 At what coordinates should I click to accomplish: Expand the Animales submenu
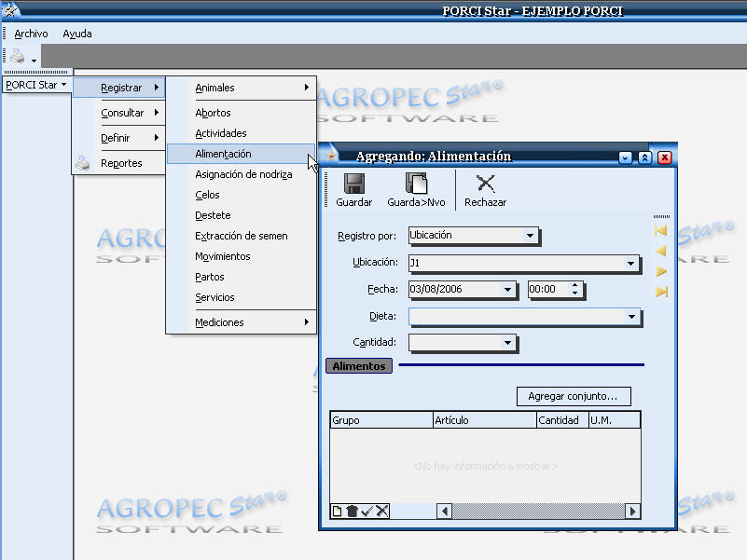pos(242,88)
